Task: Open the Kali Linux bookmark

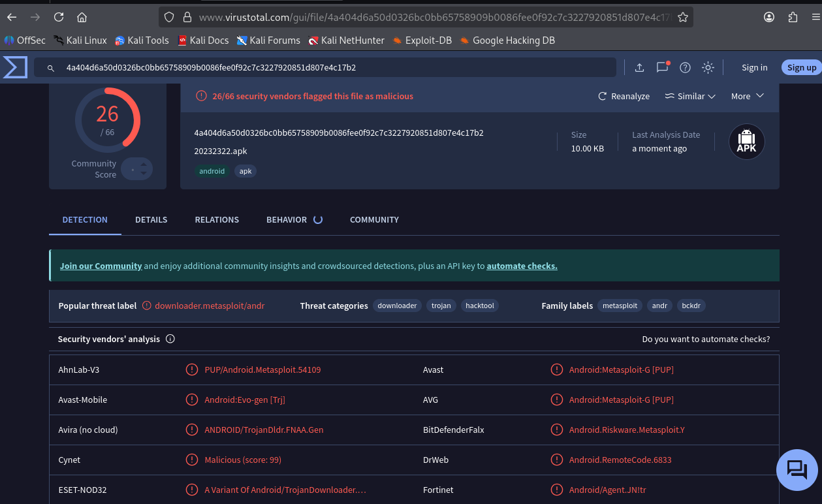Action: 80,40
